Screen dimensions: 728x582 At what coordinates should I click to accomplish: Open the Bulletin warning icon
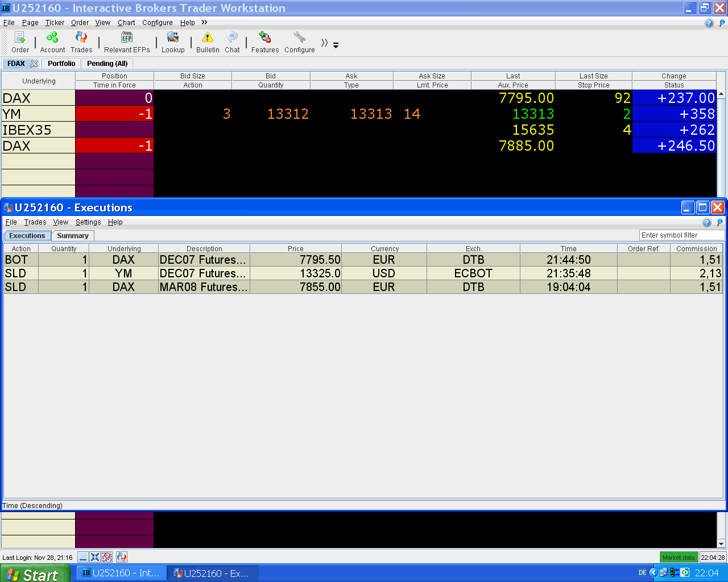[x=208, y=43]
